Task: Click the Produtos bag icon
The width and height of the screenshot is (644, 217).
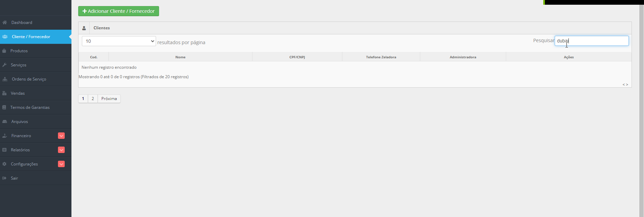Action: (4, 51)
